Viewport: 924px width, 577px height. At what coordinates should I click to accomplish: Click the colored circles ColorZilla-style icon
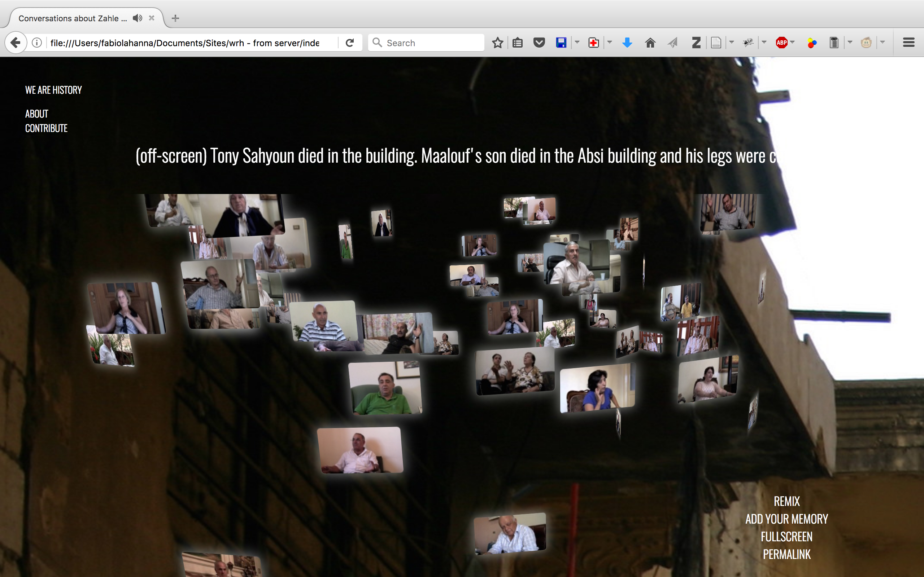(812, 43)
